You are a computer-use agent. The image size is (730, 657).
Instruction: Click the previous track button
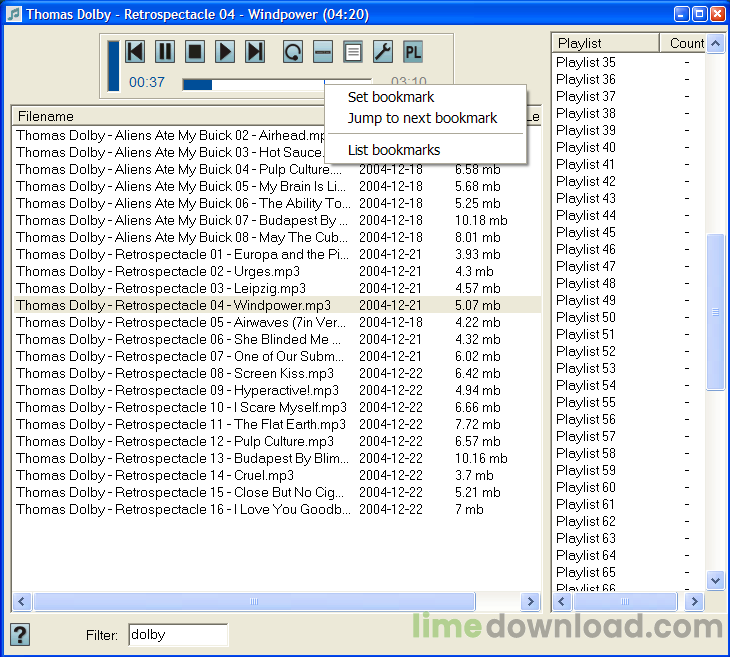(x=136, y=52)
